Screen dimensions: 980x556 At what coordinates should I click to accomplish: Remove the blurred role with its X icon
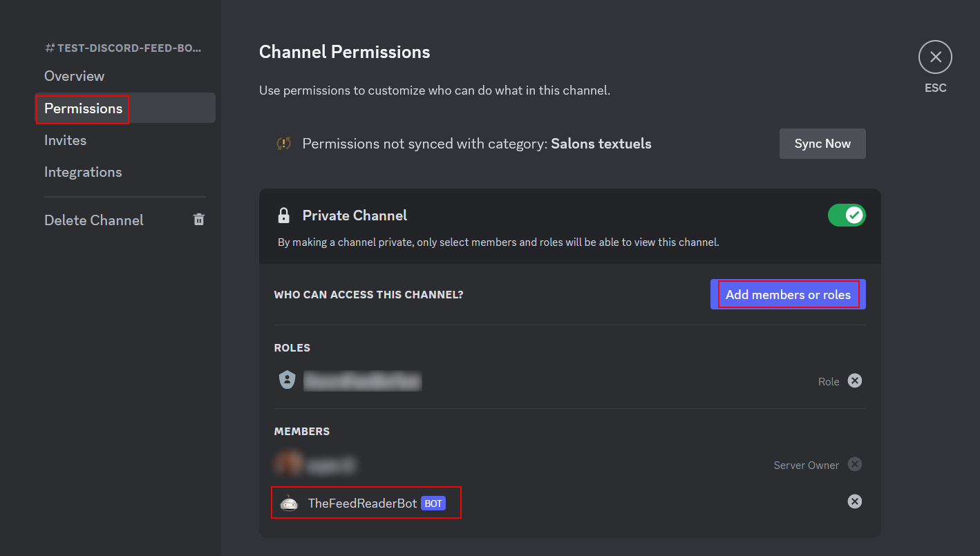(855, 381)
